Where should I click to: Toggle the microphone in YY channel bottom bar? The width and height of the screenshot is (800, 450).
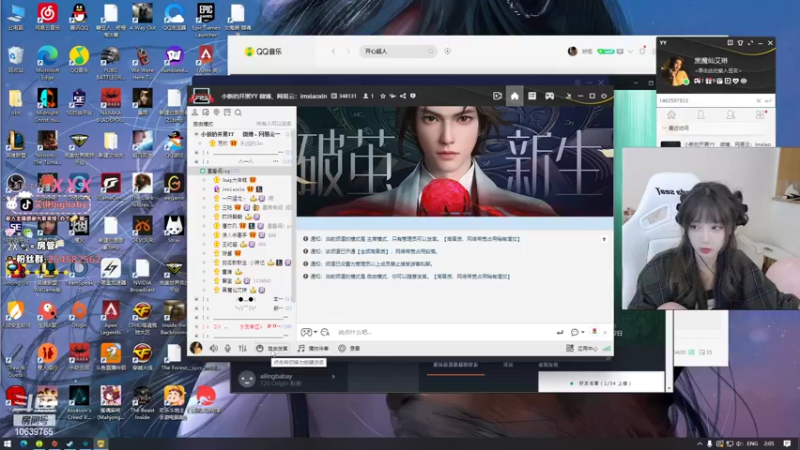(x=228, y=348)
